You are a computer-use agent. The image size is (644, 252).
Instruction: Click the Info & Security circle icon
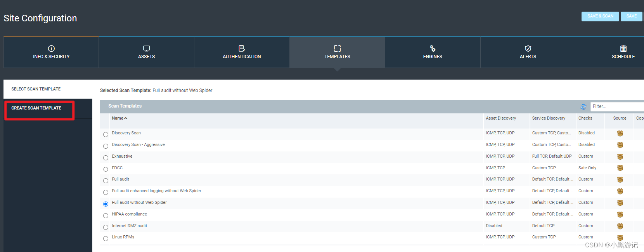click(x=51, y=49)
